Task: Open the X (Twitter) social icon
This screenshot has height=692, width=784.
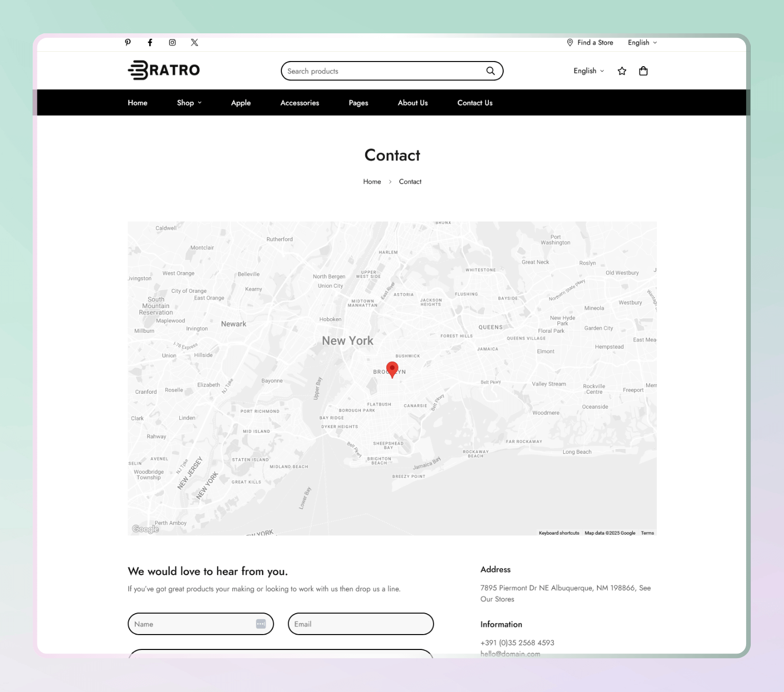Action: pos(194,43)
